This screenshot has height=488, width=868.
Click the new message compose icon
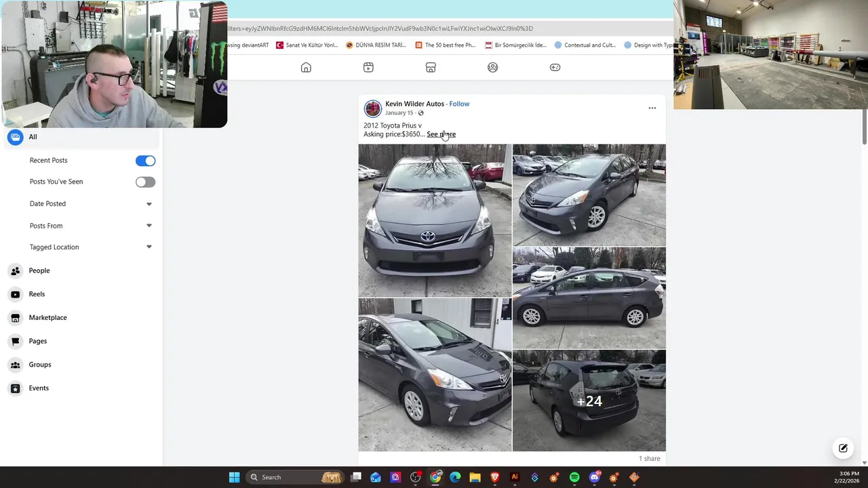click(843, 448)
